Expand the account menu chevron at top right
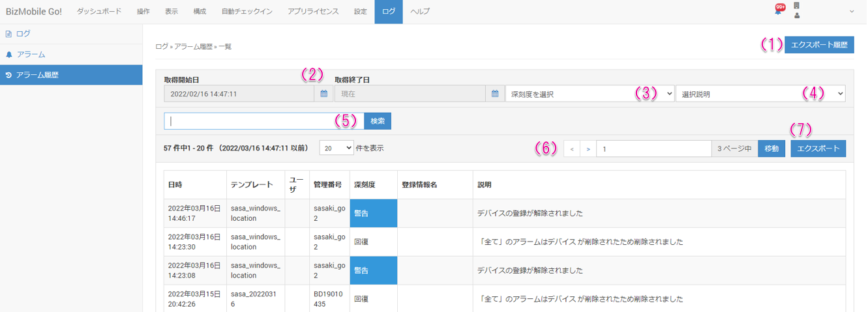Viewport: 868px width, 312px height. (x=852, y=11)
